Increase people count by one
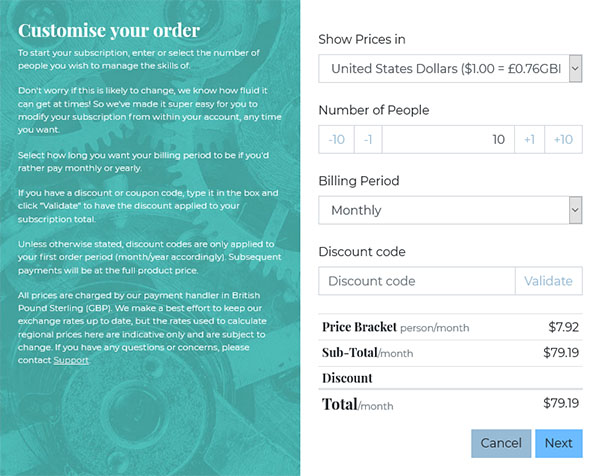Viewport: 600px width, 476px height. 529,139
